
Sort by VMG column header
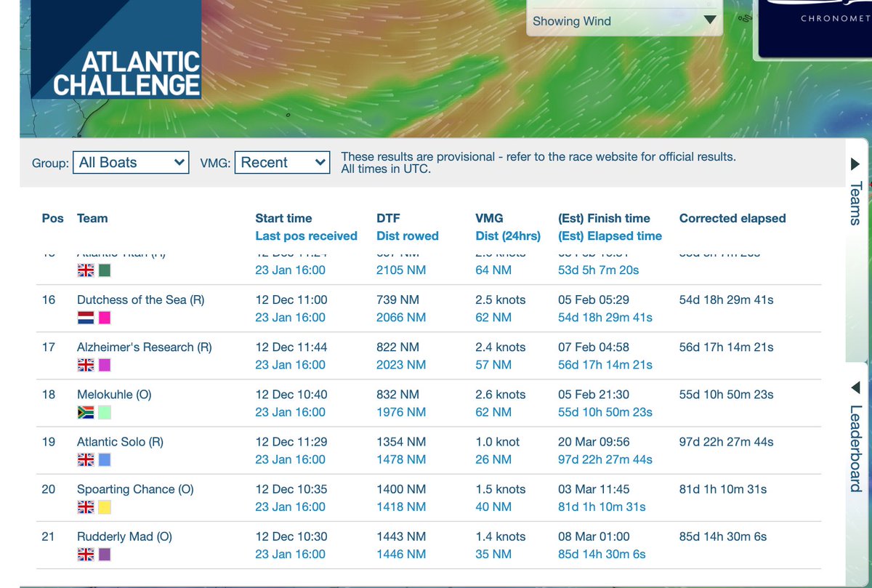pyautogui.click(x=489, y=218)
